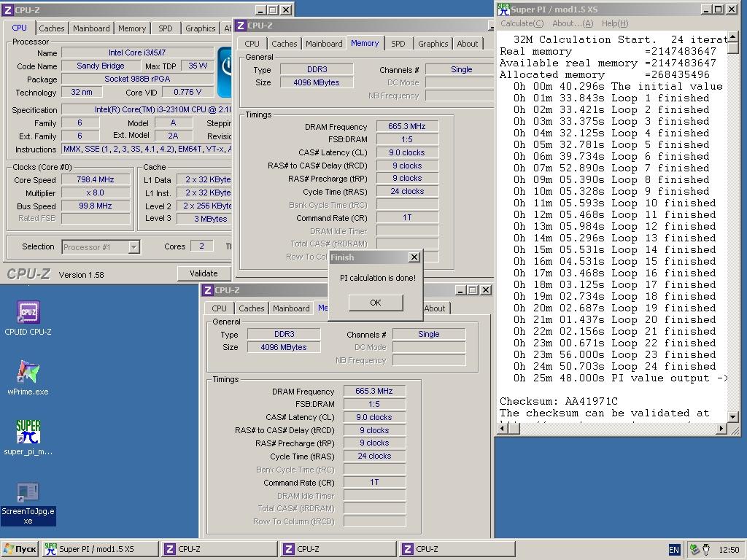Open the About...(A) menu in Super PI

[572, 23]
